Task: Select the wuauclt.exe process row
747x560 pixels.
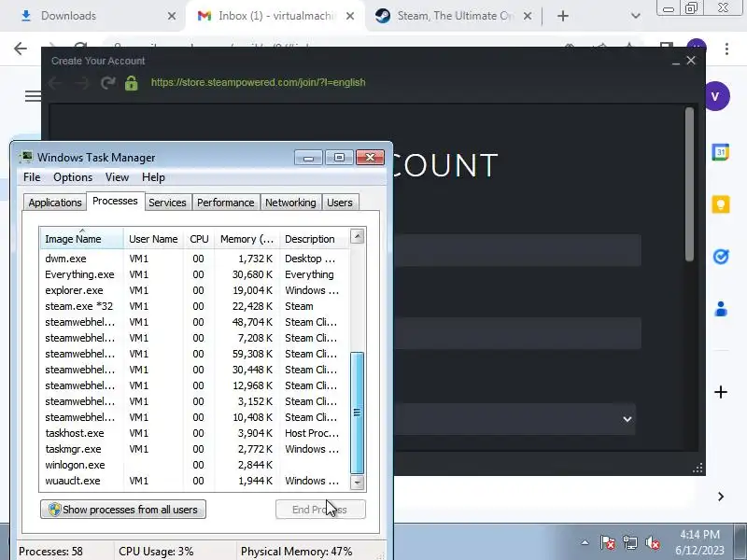Action: coord(194,481)
